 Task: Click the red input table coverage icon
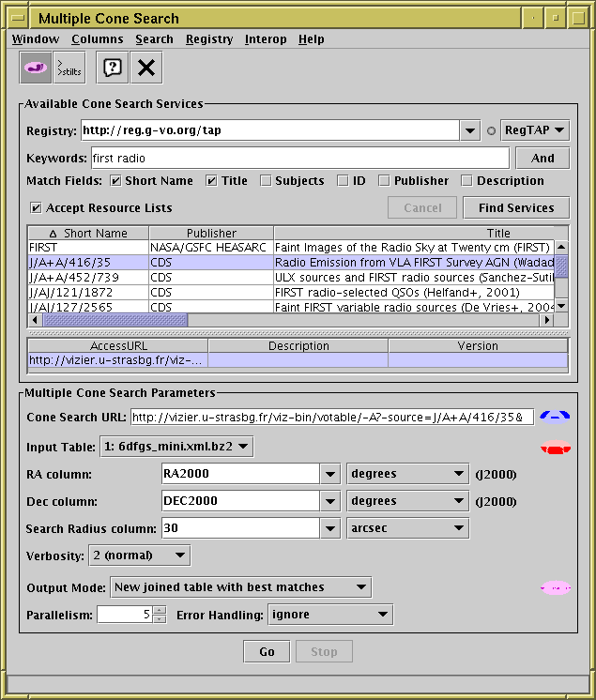(x=556, y=448)
